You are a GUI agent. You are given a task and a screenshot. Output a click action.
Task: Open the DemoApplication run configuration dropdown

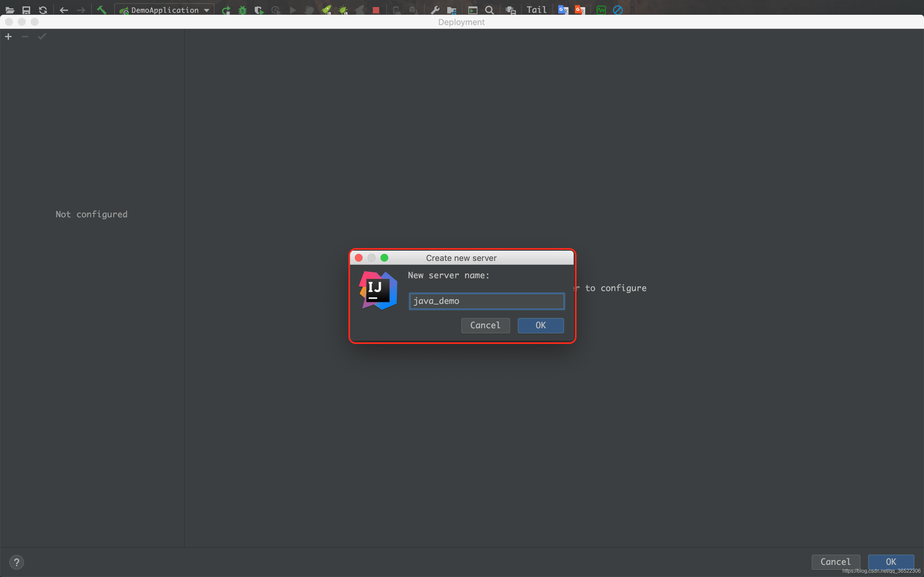pos(165,10)
